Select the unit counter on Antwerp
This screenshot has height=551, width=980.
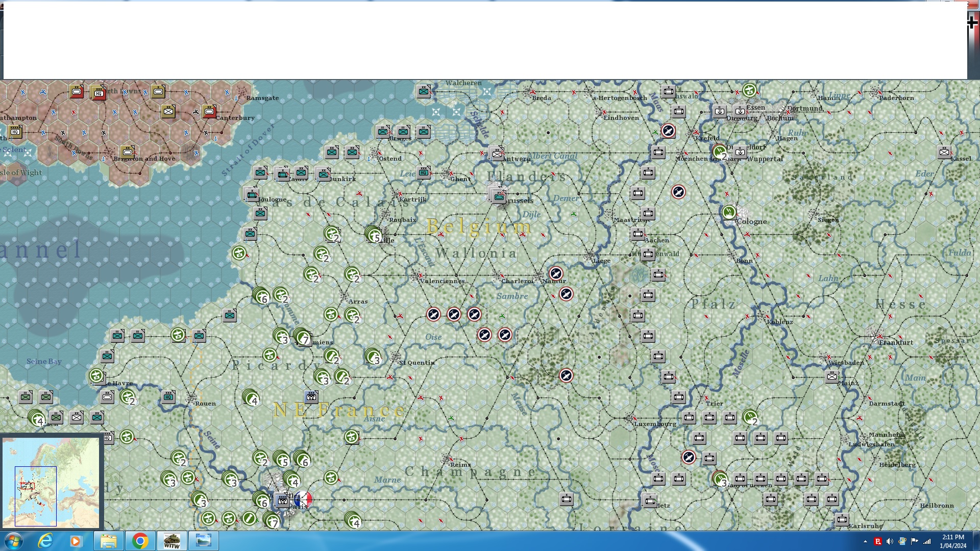tap(497, 153)
